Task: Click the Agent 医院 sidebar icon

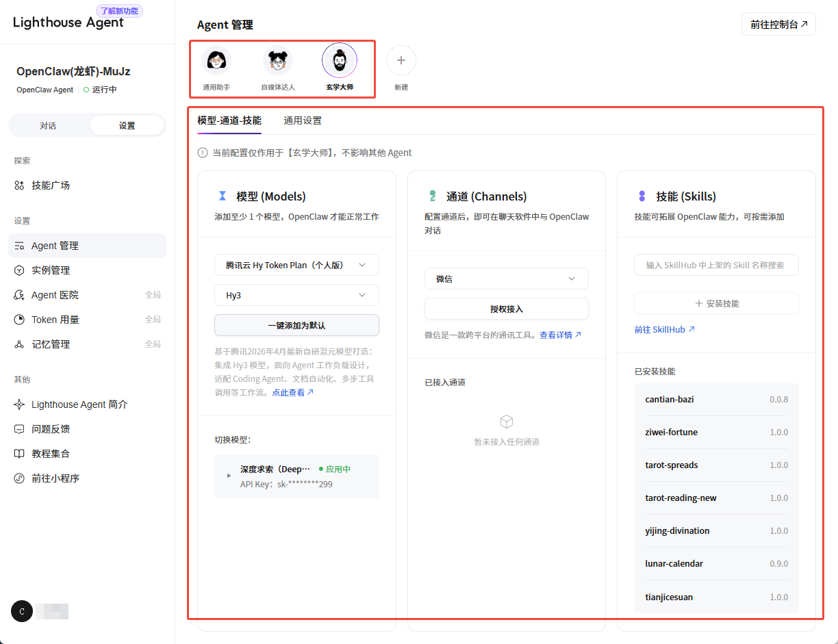Action: point(19,295)
